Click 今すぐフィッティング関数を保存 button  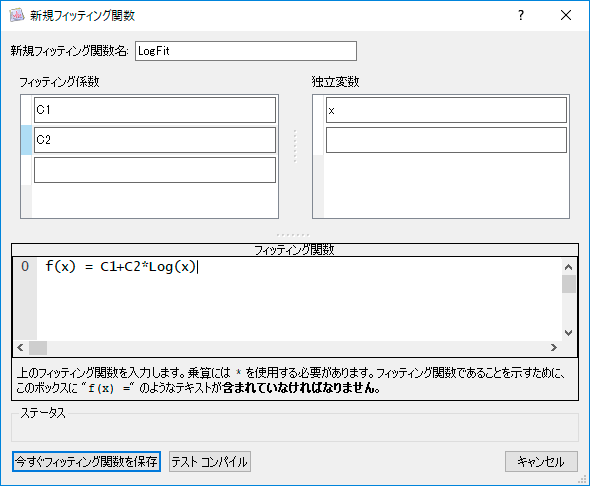[87, 462]
